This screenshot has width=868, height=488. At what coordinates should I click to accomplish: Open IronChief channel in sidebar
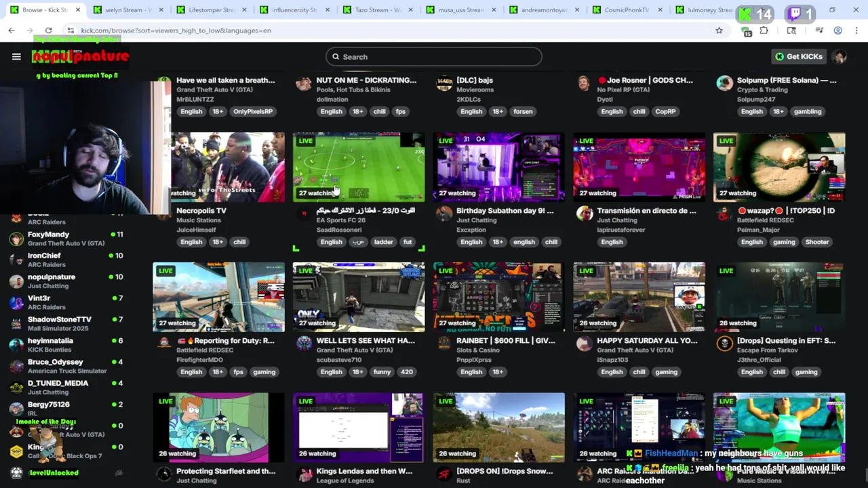(x=66, y=260)
